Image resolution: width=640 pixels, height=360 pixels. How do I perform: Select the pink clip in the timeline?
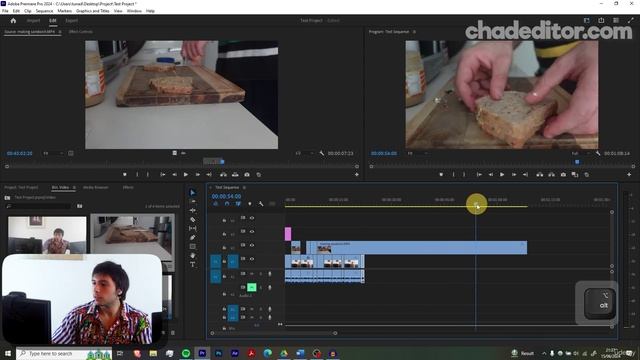point(288,234)
